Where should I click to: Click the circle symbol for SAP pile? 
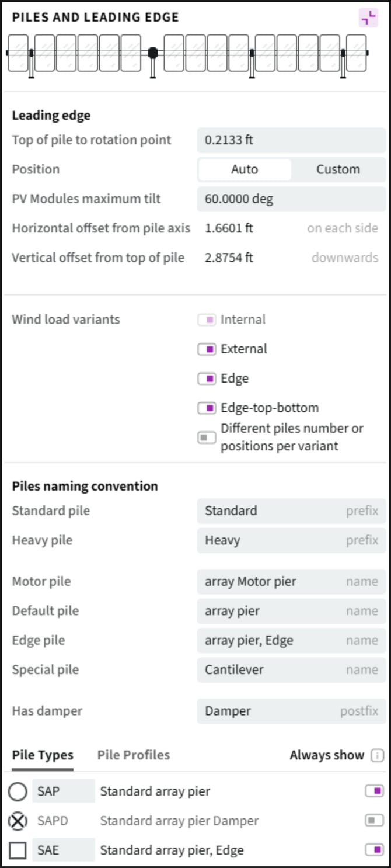coord(18,791)
